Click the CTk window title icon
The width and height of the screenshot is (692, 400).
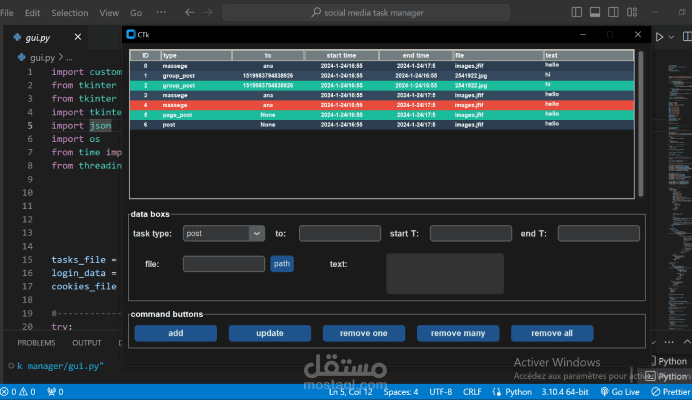click(x=131, y=34)
